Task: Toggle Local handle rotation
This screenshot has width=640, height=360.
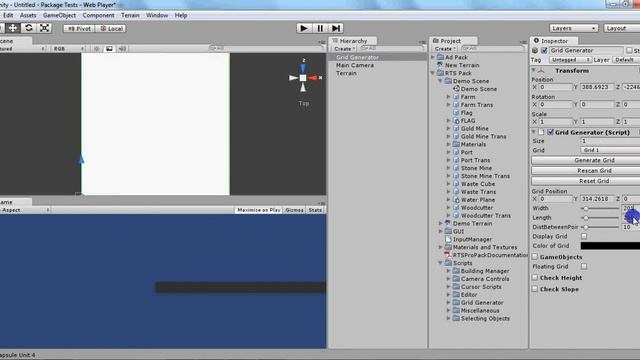Action: click(111, 29)
